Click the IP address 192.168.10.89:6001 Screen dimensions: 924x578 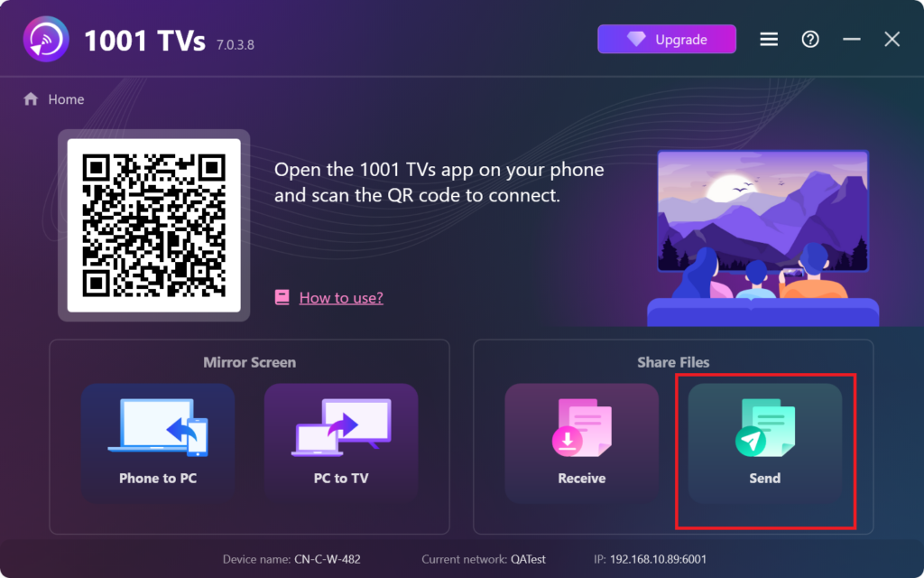[658, 559]
